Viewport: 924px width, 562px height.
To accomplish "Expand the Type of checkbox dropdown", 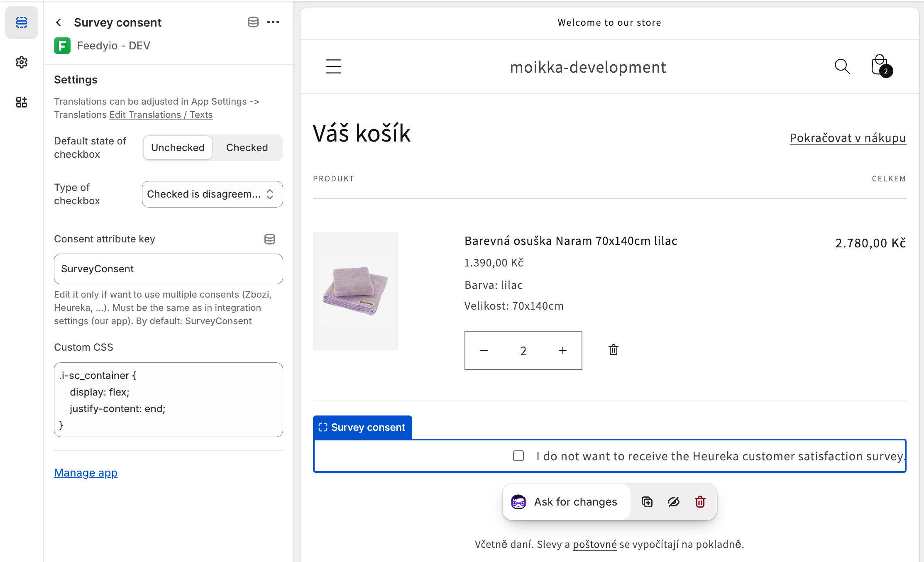I will click(212, 194).
